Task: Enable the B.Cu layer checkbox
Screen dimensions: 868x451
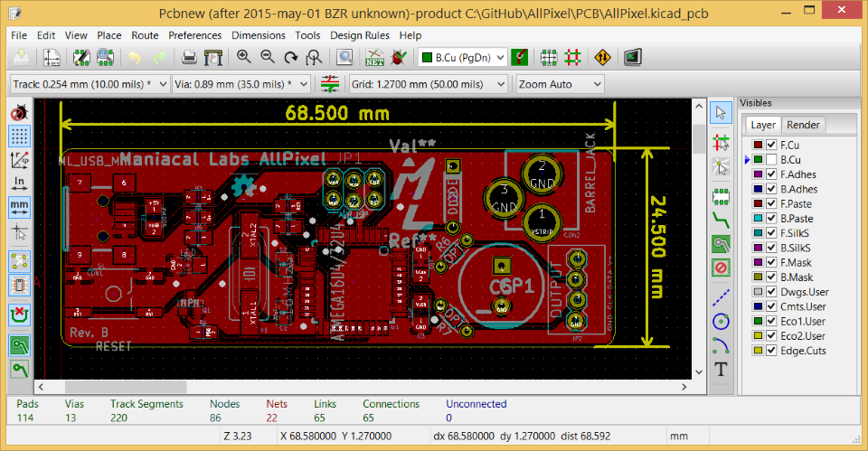Action: (x=771, y=160)
